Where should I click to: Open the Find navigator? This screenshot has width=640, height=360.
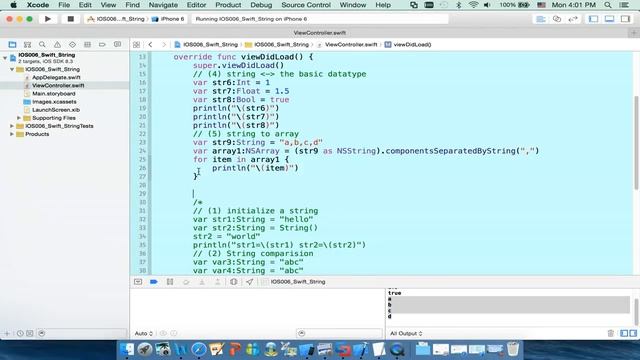point(42,44)
